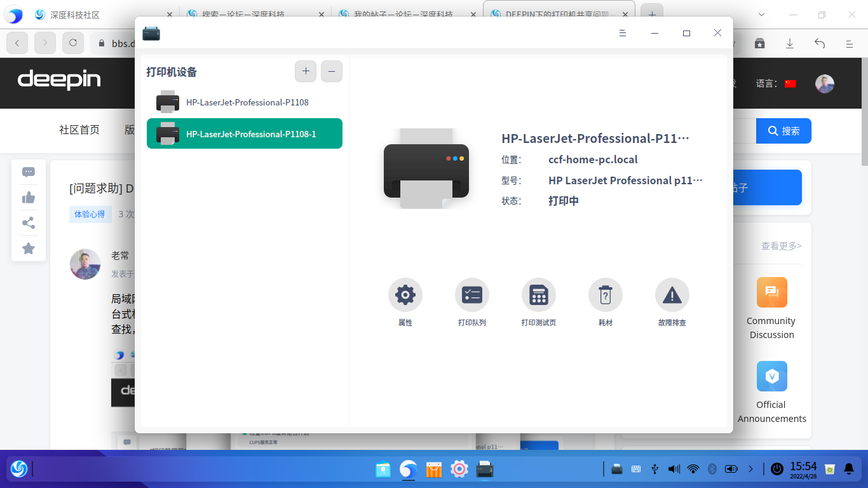Screen dimensions: 868x488
Task: Open the user avatar in forum header
Action: click(x=825, y=84)
